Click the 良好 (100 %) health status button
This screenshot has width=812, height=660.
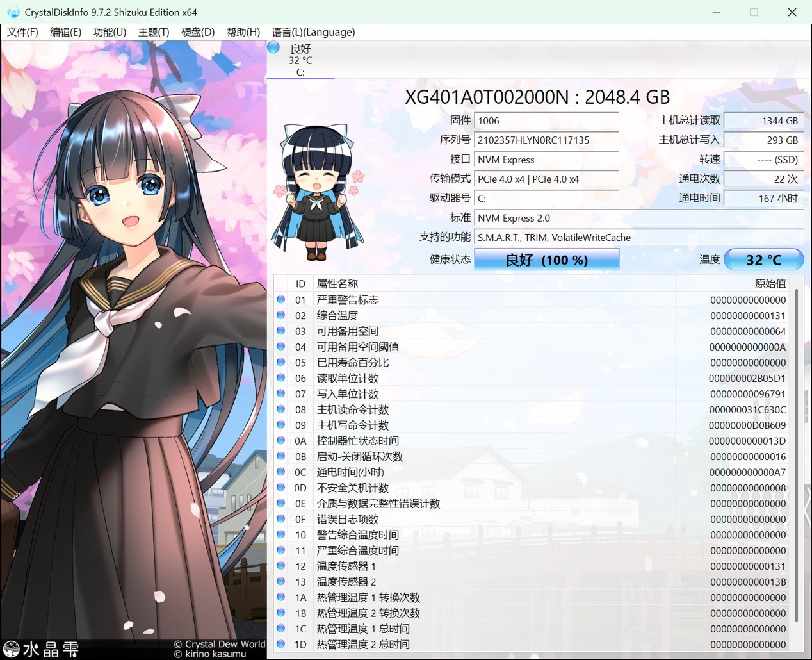[546, 260]
